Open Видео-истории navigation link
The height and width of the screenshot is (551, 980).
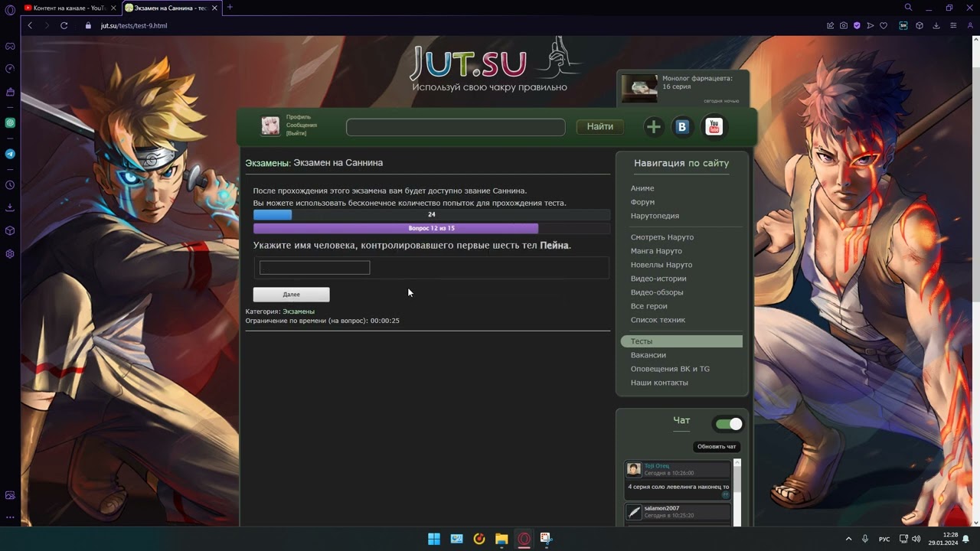point(658,279)
